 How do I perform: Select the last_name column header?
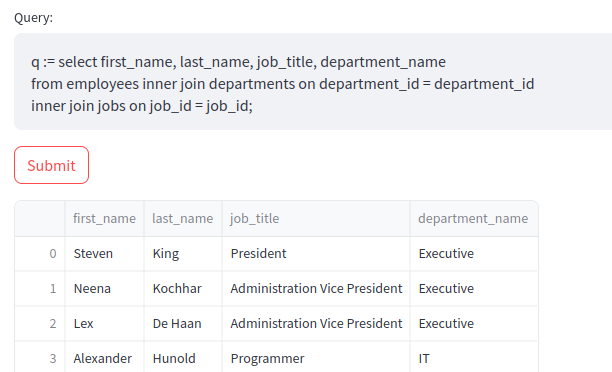(x=183, y=219)
